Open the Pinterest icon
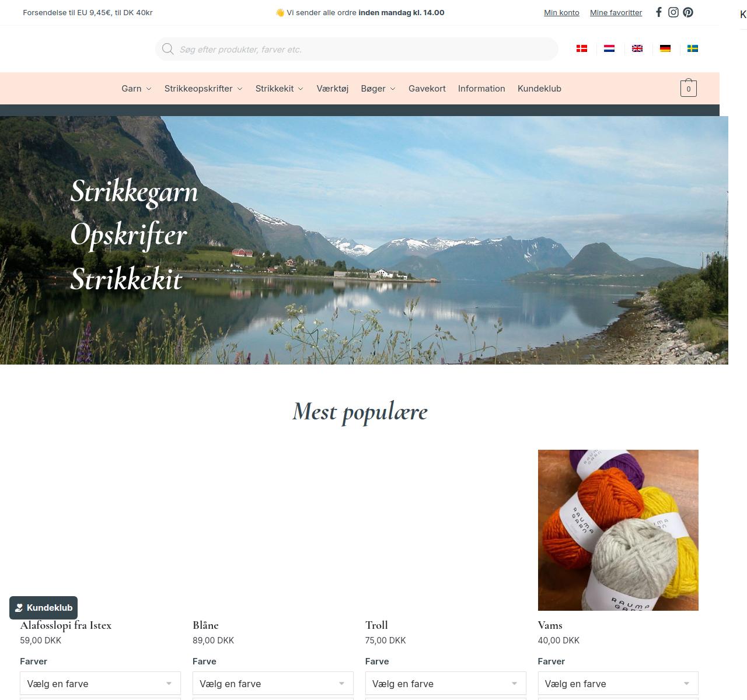The height and width of the screenshot is (700, 747). click(688, 12)
